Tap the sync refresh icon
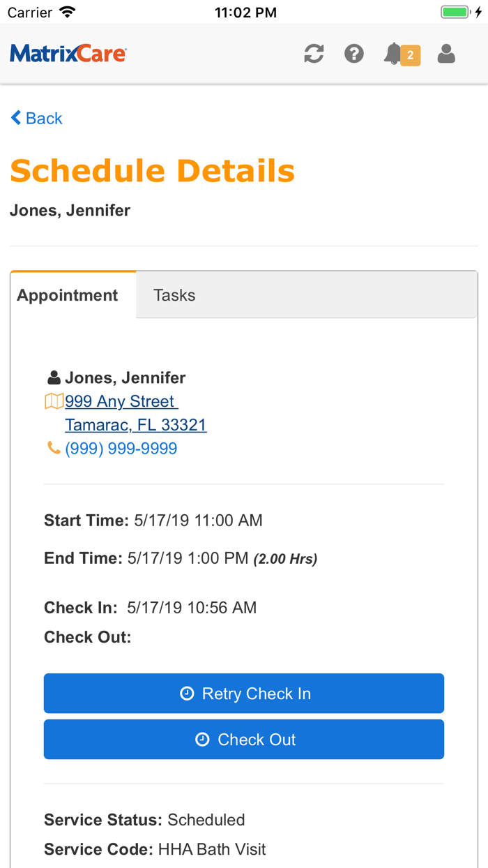Screen dimensions: 488x868 314,54
